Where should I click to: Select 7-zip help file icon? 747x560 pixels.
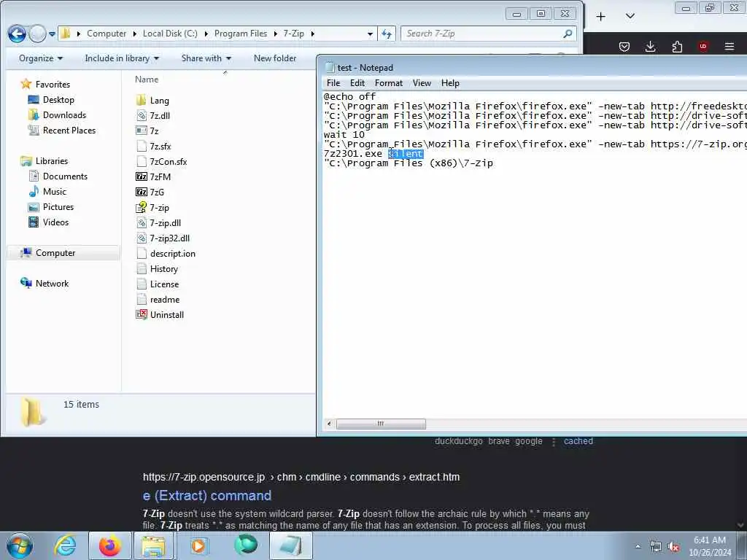(x=141, y=207)
